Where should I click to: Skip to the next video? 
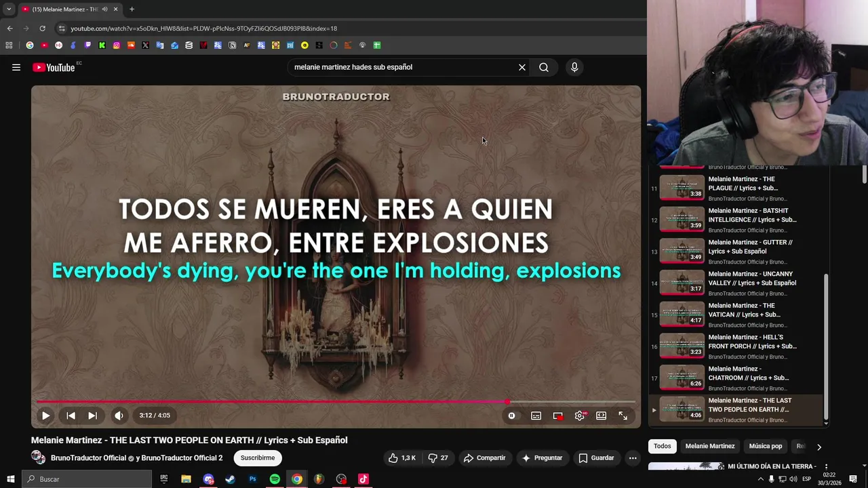click(x=92, y=415)
